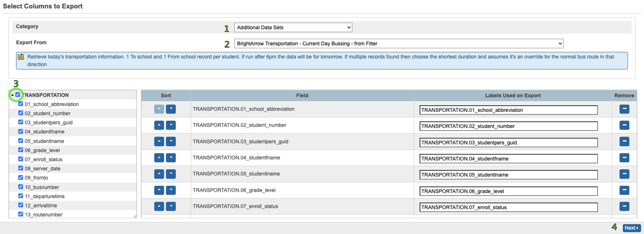The image size is (644, 234).
Task: Edit label for TRANSPORTATION.06_grade_level
Action: point(508,191)
